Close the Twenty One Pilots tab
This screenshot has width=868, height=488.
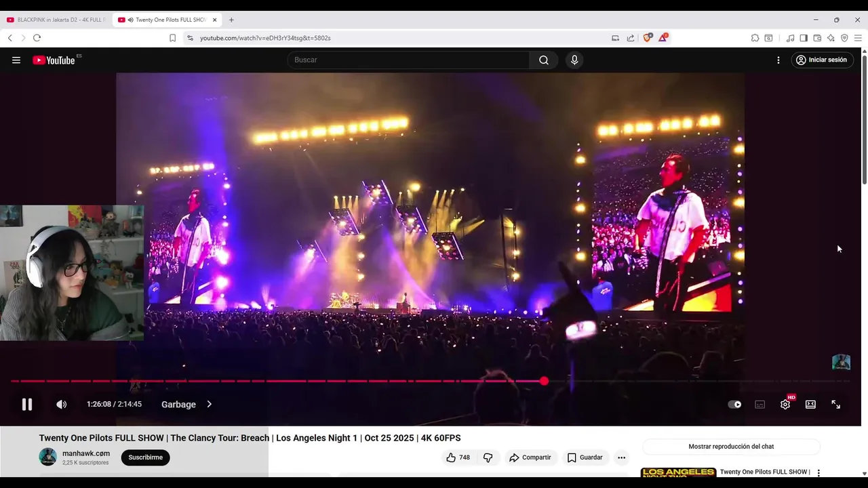214,20
